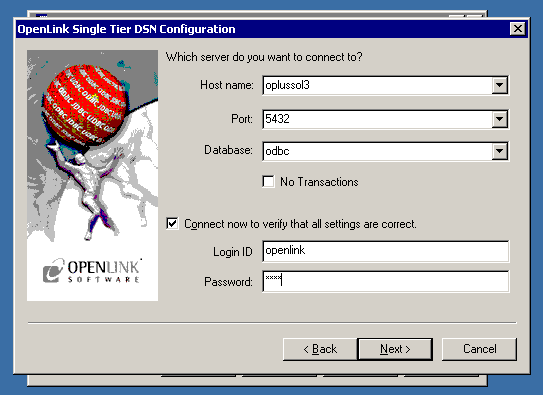The width and height of the screenshot is (543, 395).
Task: Click the red ODBC globe image
Action: tap(85, 104)
